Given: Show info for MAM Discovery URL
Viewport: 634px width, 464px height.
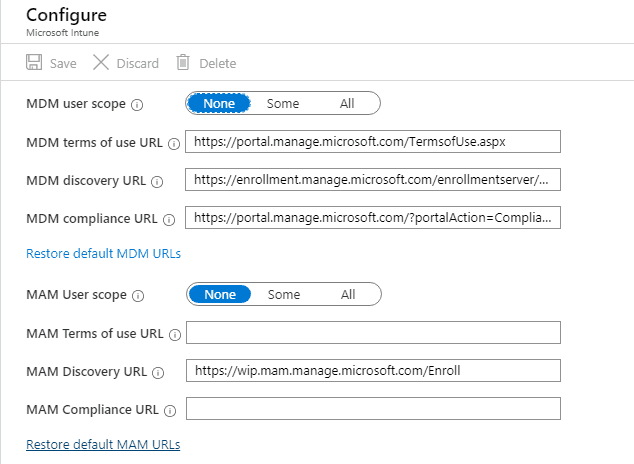Looking at the screenshot, I should pos(158,373).
